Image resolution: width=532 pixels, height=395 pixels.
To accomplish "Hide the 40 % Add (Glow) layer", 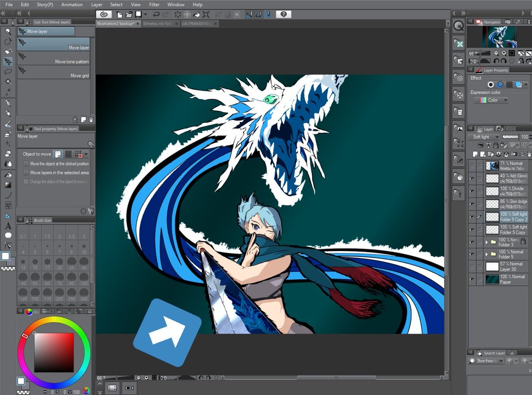I will tap(472, 178).
